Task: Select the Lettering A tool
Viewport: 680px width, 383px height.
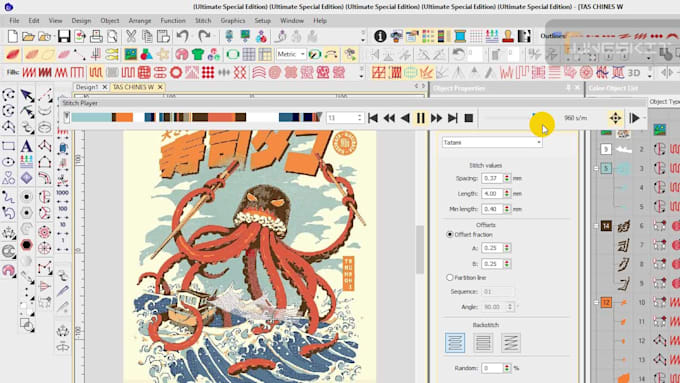Action: (26, 146)
